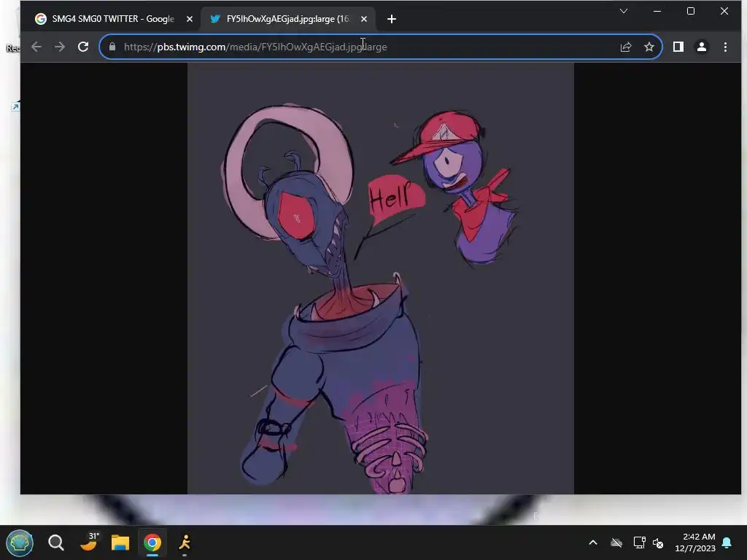Go back with the browser back arrow

(36, 47)
